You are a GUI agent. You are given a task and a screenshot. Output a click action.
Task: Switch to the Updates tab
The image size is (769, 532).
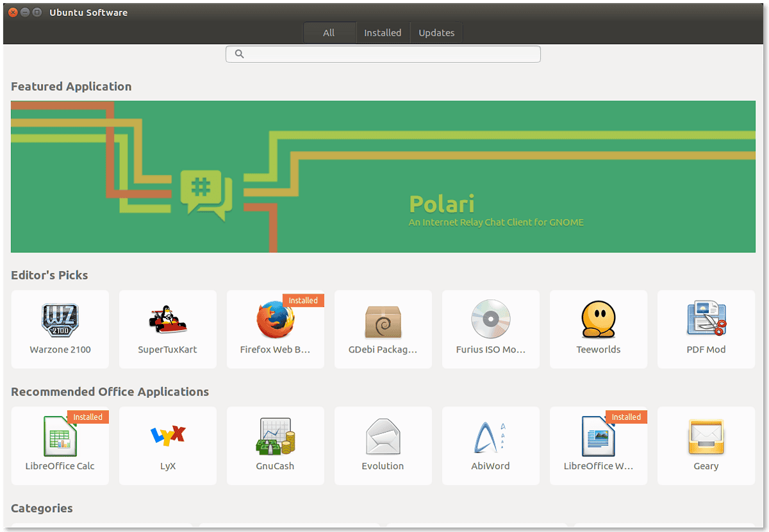(x=436, y=33)
